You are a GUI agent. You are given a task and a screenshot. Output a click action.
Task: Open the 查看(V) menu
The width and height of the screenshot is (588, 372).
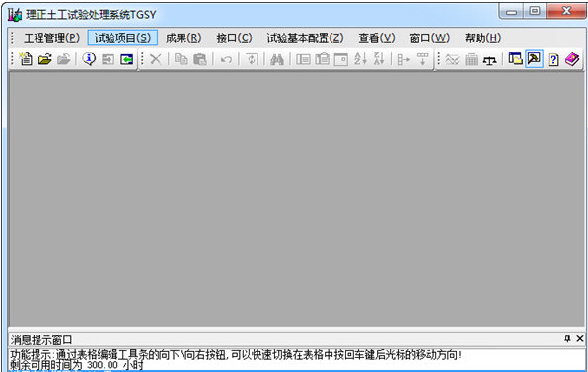coord(377,37)
